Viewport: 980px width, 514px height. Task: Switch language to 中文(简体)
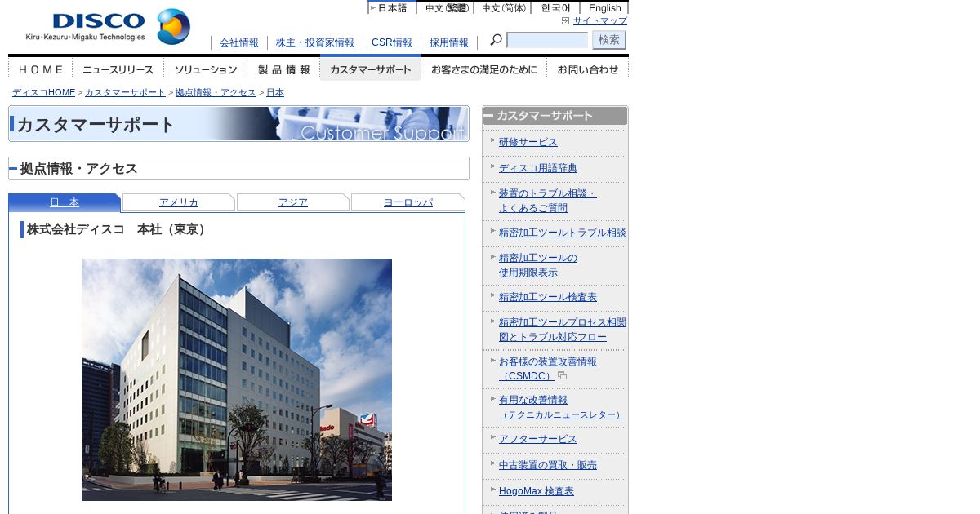(x=502, y=7)
